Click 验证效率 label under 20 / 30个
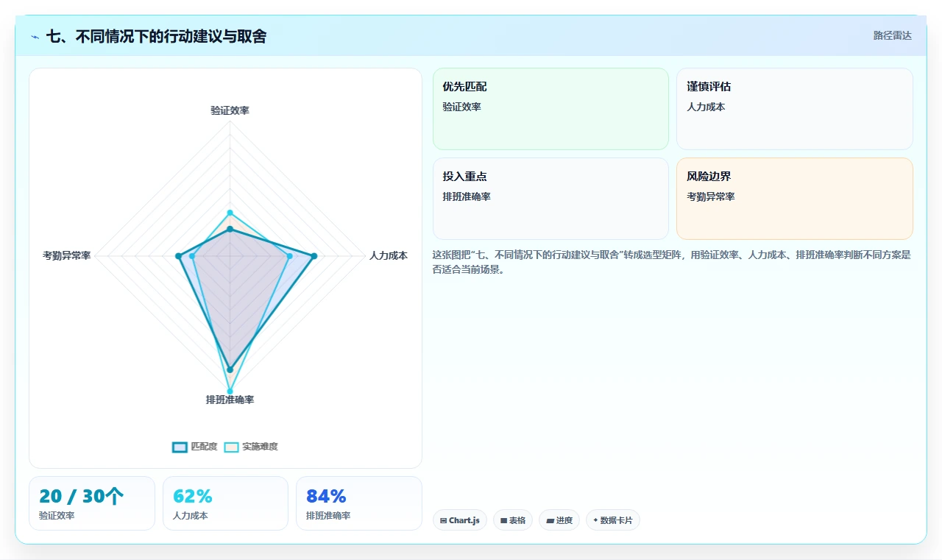942x560 pixels. coord(57,516)
